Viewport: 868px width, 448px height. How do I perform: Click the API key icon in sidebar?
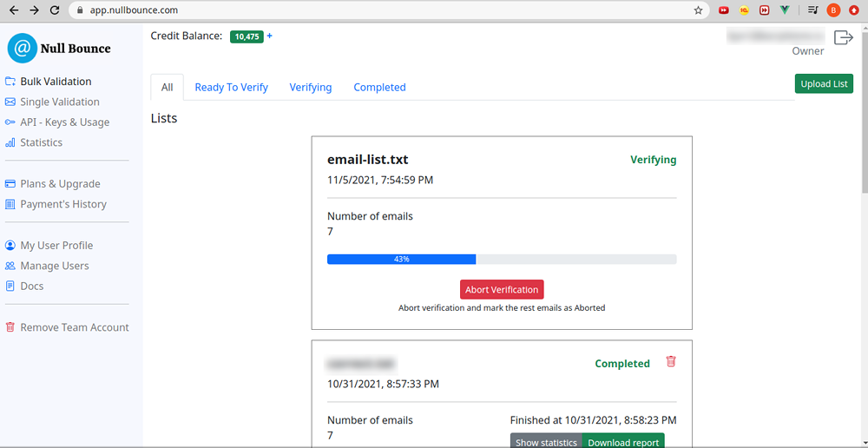click(10, 122)
